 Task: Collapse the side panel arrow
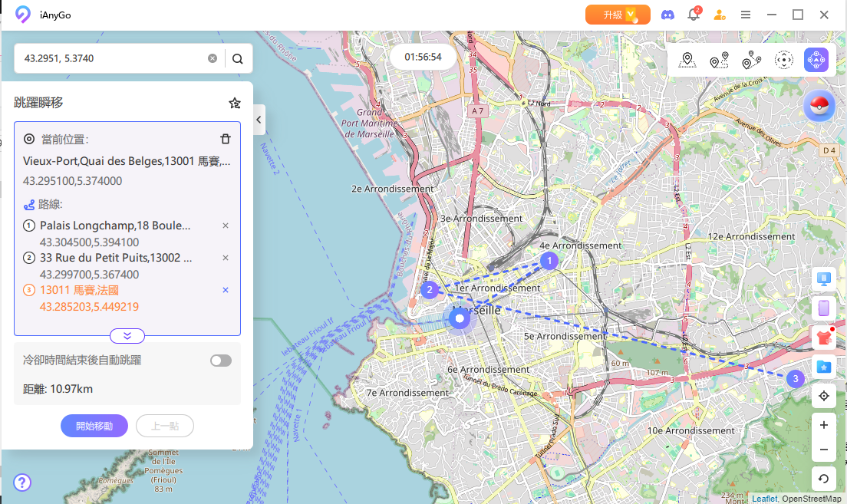coord(259,120)
